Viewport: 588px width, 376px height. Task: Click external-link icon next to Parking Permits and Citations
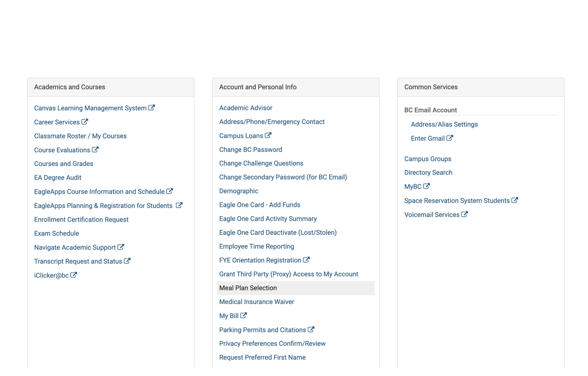coord(311,329)
